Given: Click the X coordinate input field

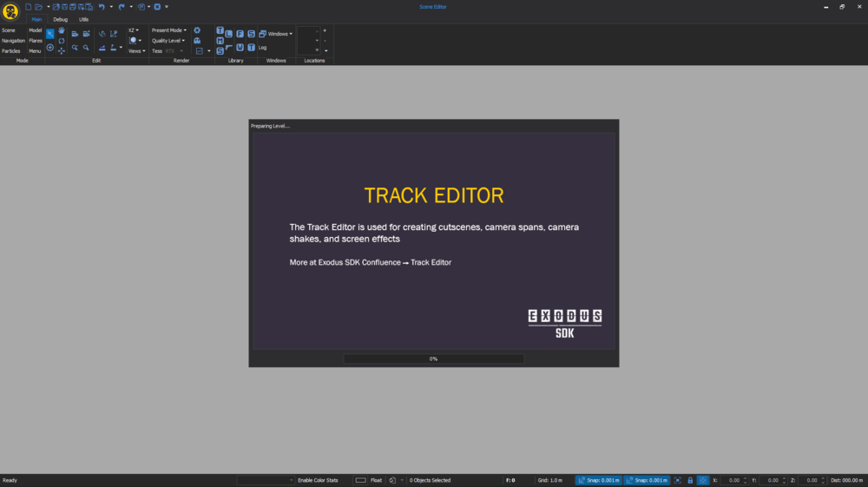Looking at the screenshot, I should [733, 480].
